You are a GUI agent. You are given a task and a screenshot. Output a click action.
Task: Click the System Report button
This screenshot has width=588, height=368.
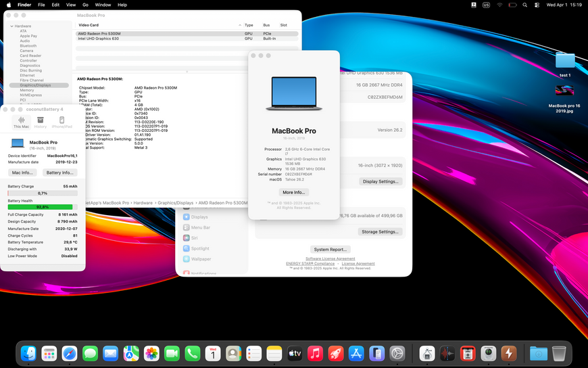pos(330,250)
